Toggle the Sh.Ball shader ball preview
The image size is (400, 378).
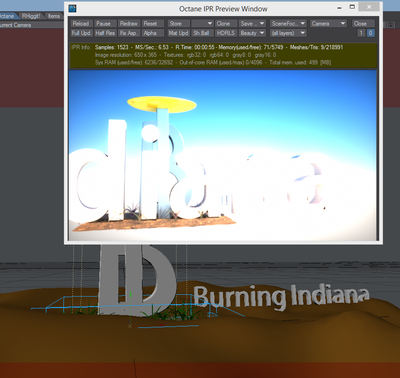(202, 33)
